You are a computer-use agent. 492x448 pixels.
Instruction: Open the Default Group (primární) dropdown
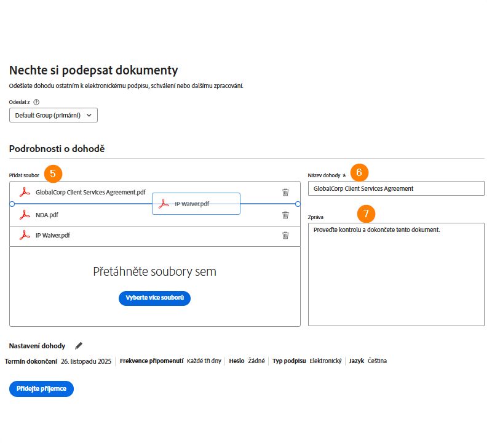pyautogui.click(x=54, y=115)
